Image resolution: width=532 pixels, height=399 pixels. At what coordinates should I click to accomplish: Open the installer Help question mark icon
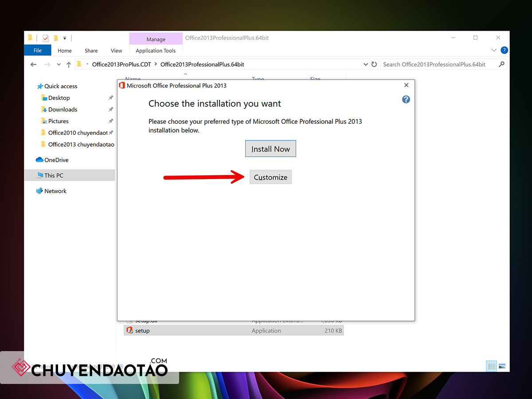tap(406, 99)
